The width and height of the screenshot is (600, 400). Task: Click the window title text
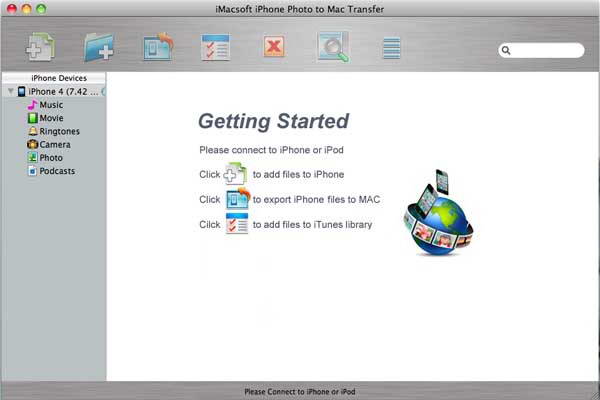tap(300, 9)
